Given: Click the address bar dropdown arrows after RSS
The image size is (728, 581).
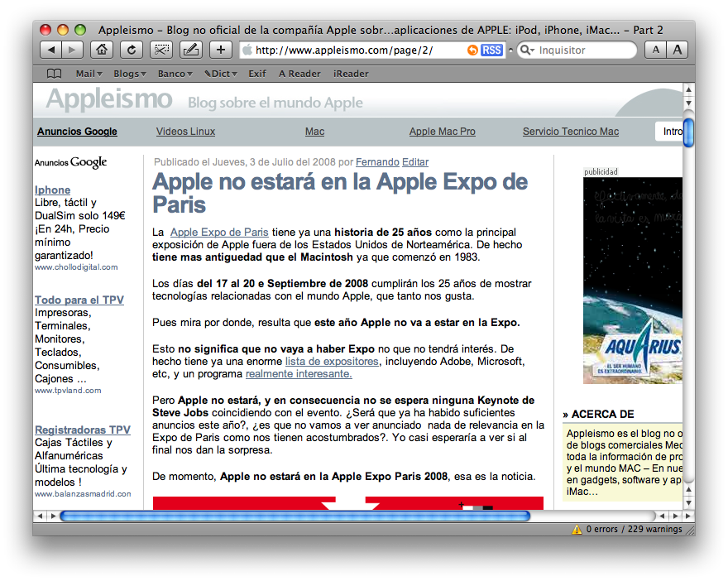Looking at the screenshot, I should (x=510, y=50).
